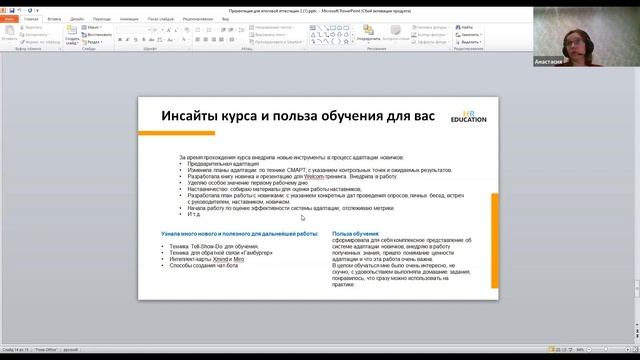Click Контур фигуры outline option
This screenshot has height=360, width=640.
[429, 35]
